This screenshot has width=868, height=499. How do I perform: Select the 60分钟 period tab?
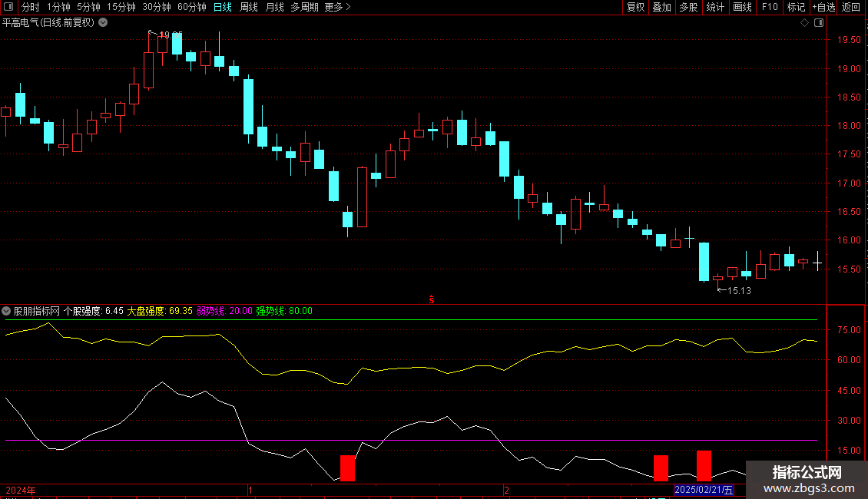point(191,7)
